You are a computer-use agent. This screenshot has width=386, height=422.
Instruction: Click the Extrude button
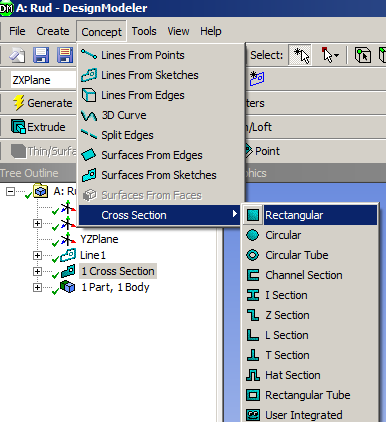point(38,127)
